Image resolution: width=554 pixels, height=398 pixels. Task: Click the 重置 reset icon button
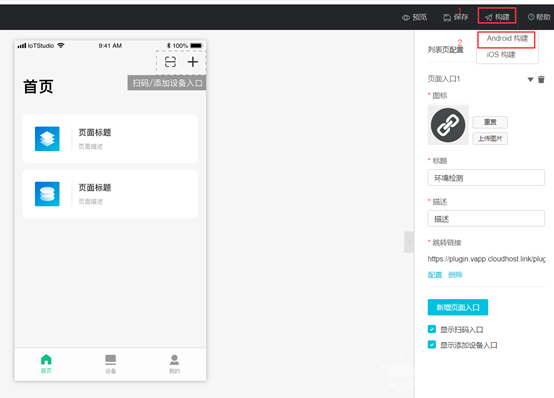(490, 122)
